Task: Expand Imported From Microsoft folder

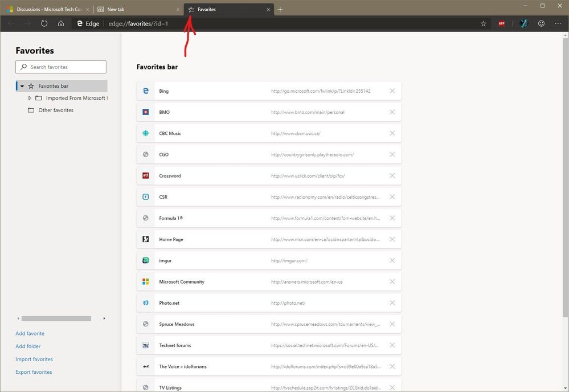Action: point(30,98)
